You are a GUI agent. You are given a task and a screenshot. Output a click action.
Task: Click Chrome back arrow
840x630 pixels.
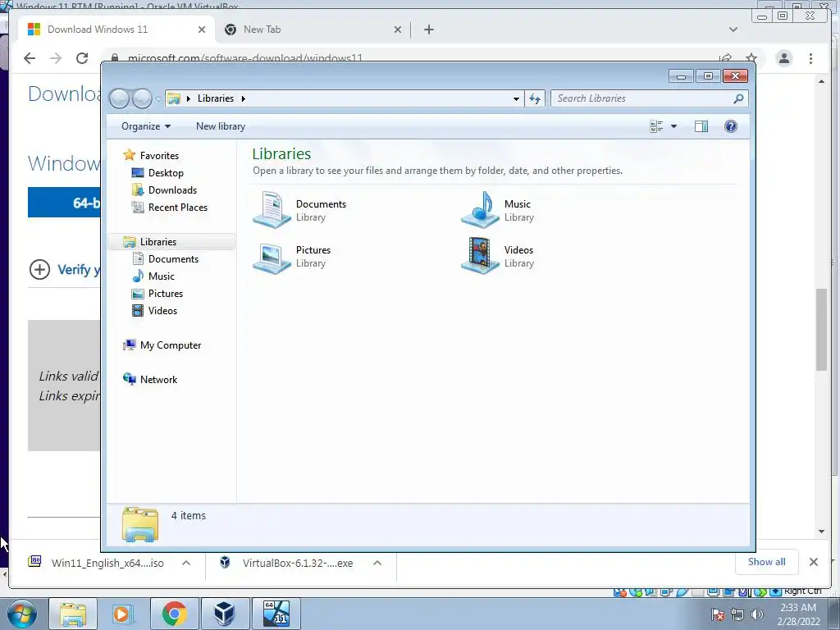pos(30,58)
